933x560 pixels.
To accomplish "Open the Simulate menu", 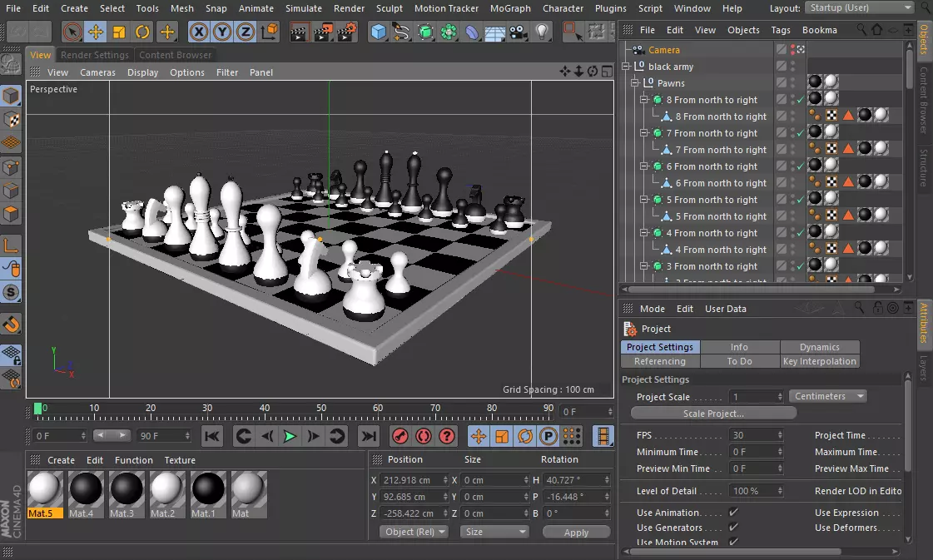I will click(304, 8).
